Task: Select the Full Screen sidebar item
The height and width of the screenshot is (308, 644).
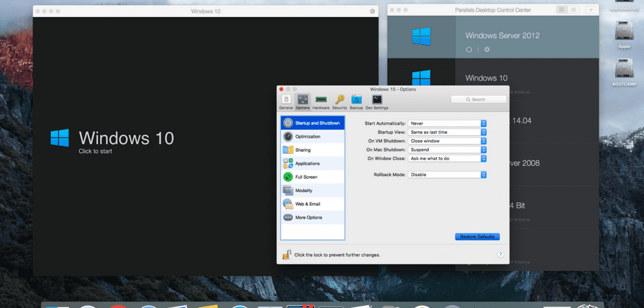Action: [312, 177]
